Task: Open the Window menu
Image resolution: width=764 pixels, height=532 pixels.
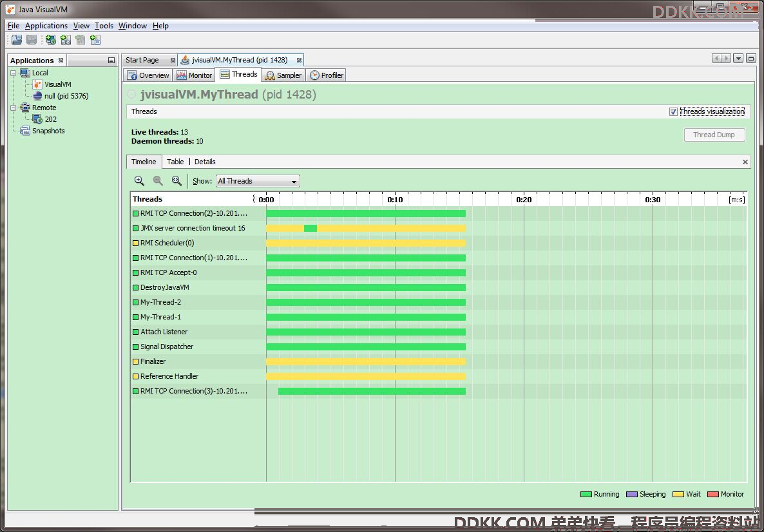Action: (x=133, y=26)
